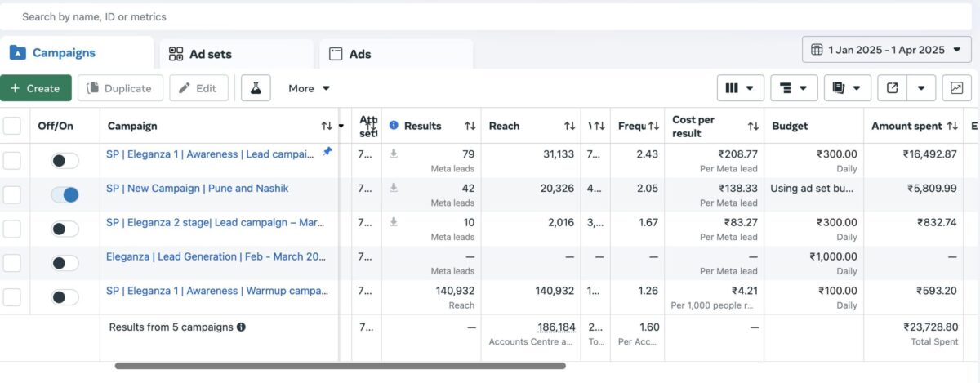Tick checkbox for Eleganza 2 stage campaign
Screen dimensions: 980x383
tap(12, 229)
